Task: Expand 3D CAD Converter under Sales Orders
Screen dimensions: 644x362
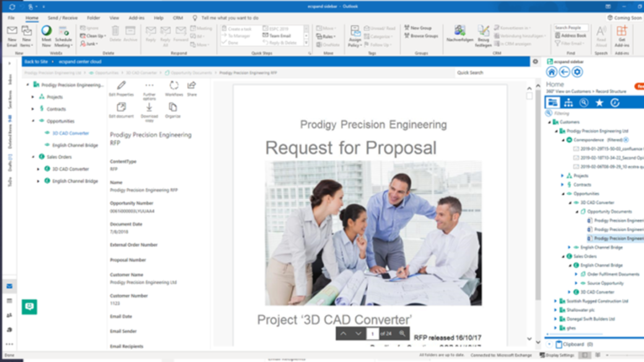Action: click(38, 169)
